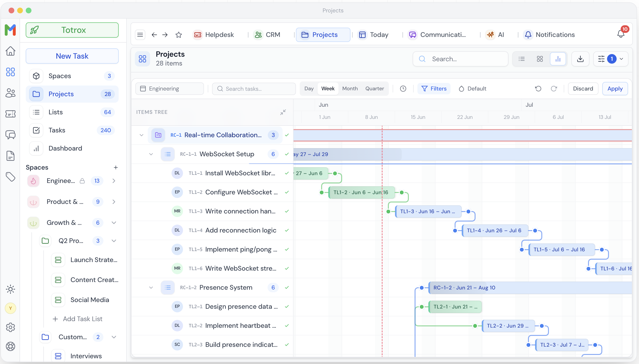The height and width of the screenshot is (364, 639).
Task: Open the chat bubbles icon in left rail
Action: (x=10, y=135)
